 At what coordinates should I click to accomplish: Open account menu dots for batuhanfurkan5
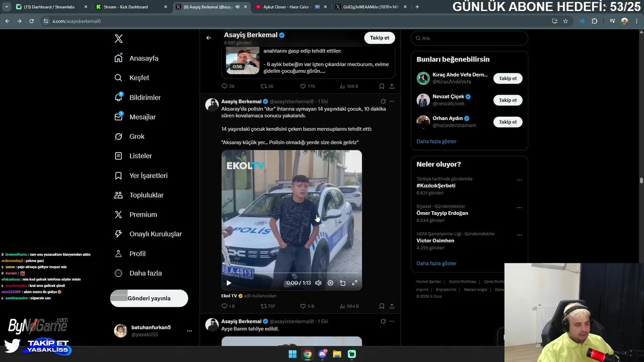(x=189, y=331)
